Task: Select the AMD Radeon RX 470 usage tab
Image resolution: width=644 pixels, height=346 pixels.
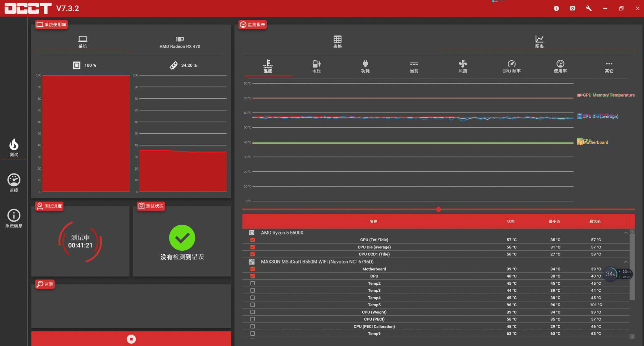Action: [180, 42]
